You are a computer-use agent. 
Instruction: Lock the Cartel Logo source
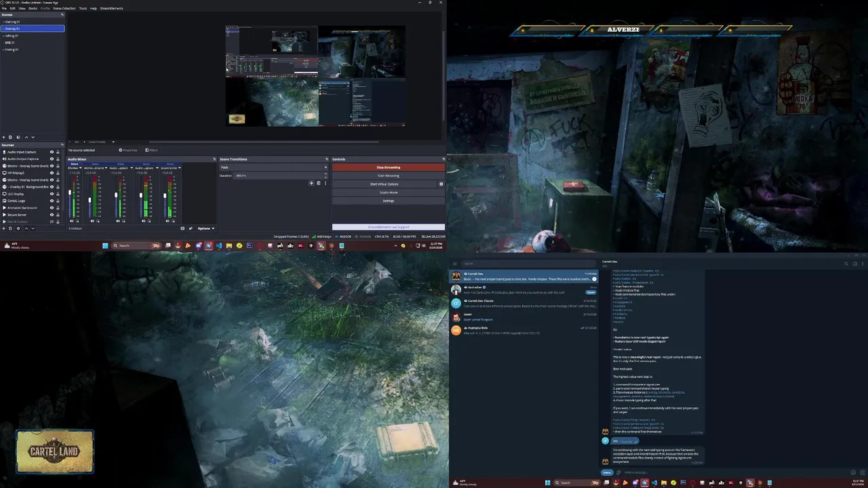(58, 201)
